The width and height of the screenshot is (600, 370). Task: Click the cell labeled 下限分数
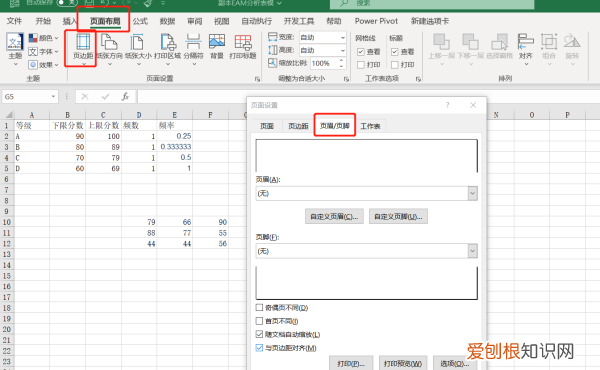(67, 125)
